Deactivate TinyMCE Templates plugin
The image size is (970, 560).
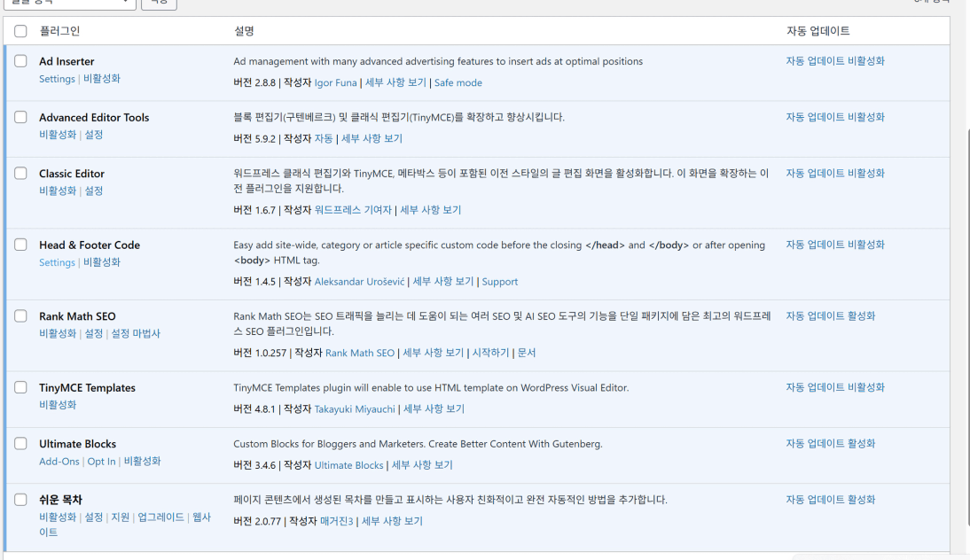(x=58, y=405)
